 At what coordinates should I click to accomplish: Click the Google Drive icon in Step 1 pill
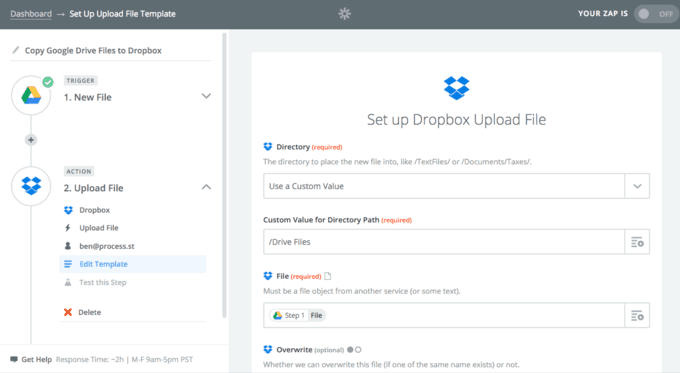pyautogui.click(x=277, y=315)
